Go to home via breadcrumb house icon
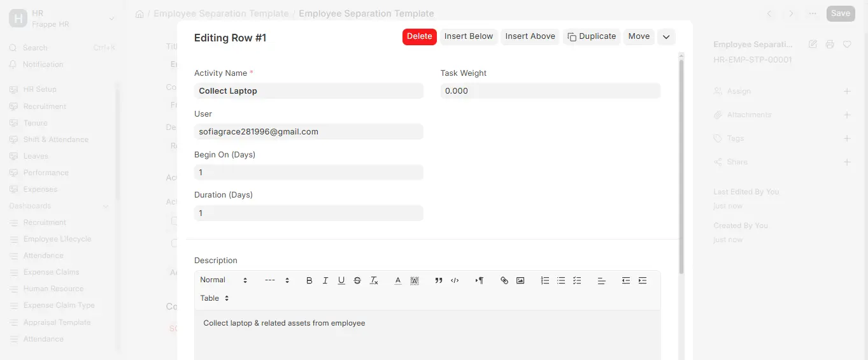868x360 pixels. point(139,14)
